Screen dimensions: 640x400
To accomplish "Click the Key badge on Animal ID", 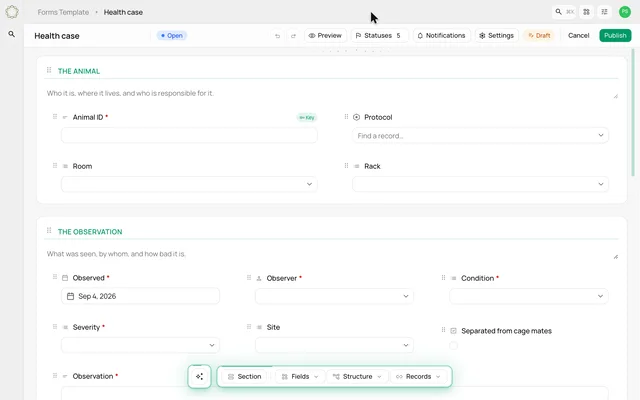I will 307,118.
